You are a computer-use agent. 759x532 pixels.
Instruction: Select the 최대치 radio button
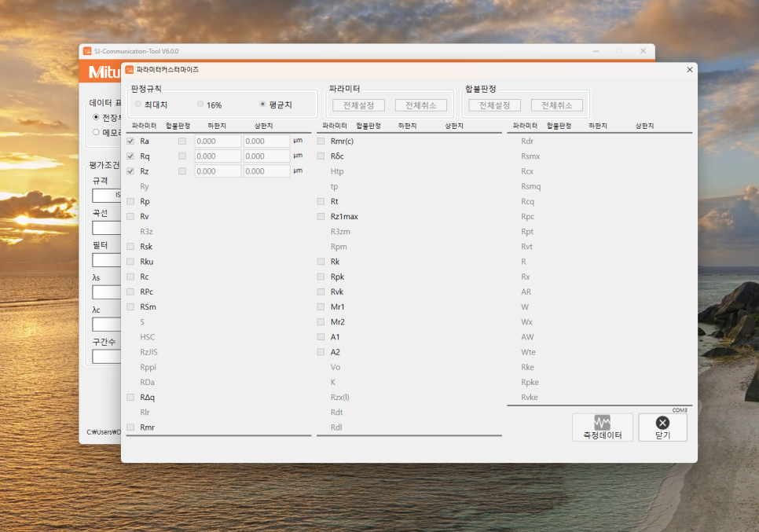[x=138, y=105]
